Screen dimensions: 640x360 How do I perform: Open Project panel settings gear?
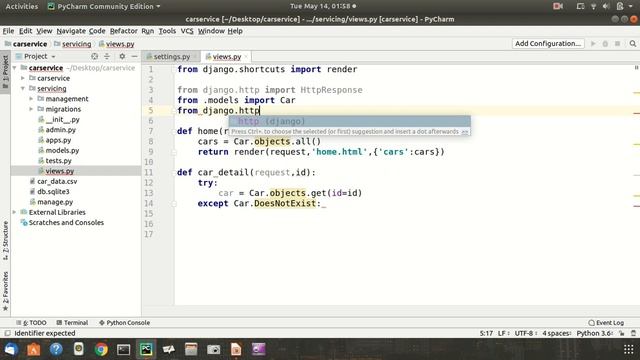[122, 56]
